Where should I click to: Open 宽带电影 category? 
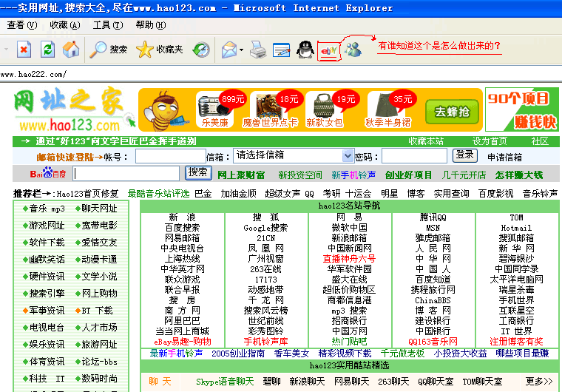coord(99,226)
